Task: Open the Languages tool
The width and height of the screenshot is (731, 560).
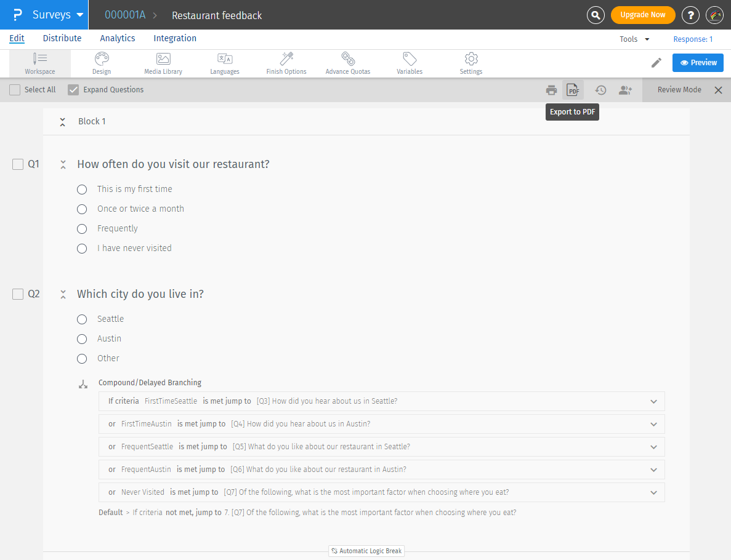Action: click(225, 63)
